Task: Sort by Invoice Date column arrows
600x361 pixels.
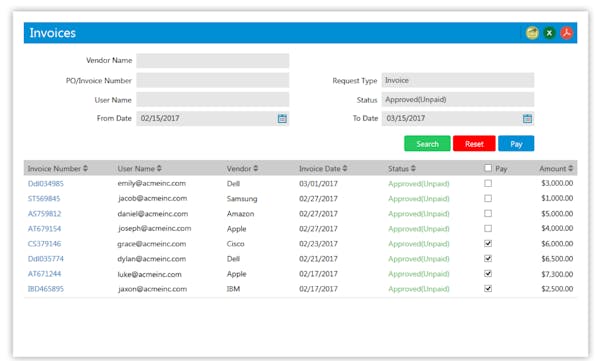Action: 345,168
